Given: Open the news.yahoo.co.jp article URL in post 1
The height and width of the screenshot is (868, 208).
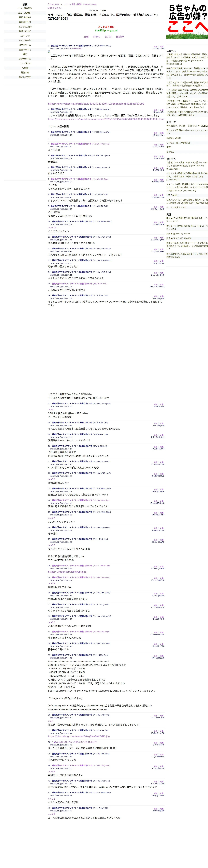Looking at the screenshot, I should 96,104.
